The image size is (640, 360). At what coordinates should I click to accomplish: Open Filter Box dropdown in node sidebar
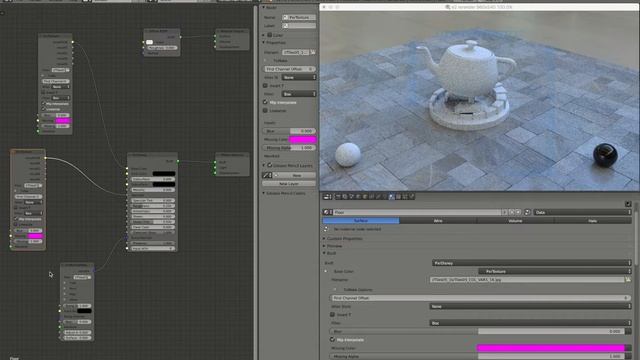pyautogui.click(x=299, y=94)
